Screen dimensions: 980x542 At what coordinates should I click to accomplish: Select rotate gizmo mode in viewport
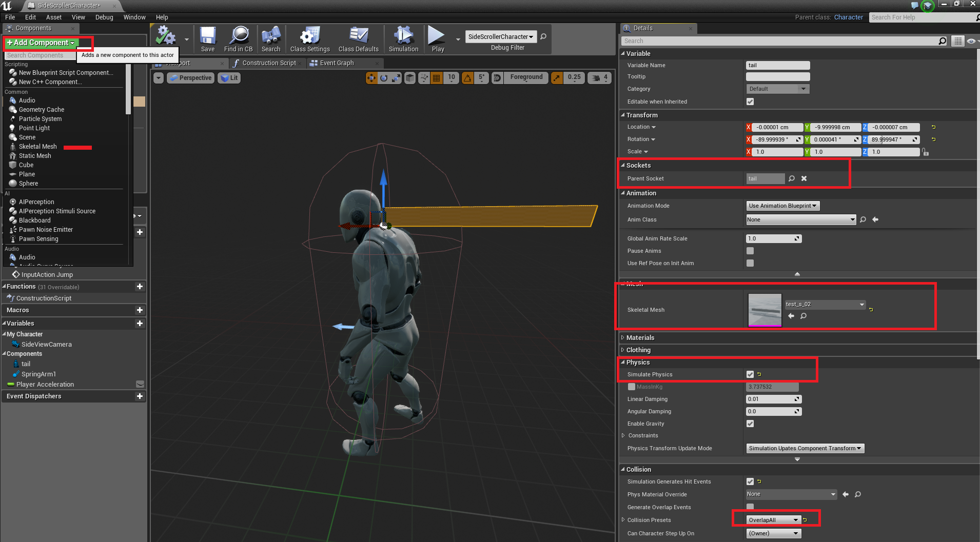pos(384,78)
